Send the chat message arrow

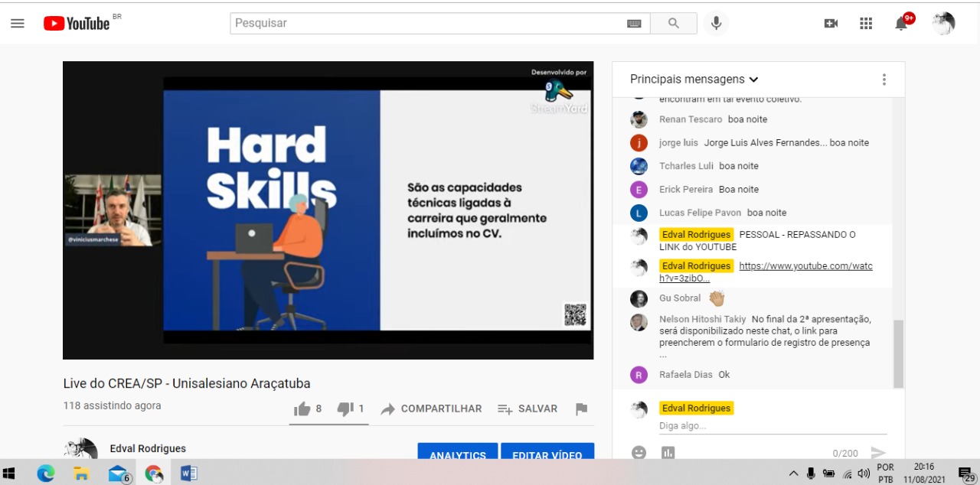click(x=878, y=453)
